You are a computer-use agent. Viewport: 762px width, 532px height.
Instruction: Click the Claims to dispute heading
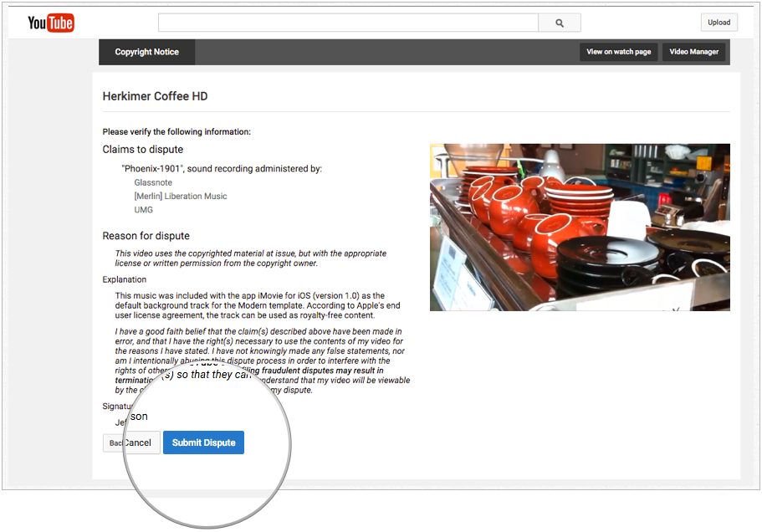pos(142,150)
